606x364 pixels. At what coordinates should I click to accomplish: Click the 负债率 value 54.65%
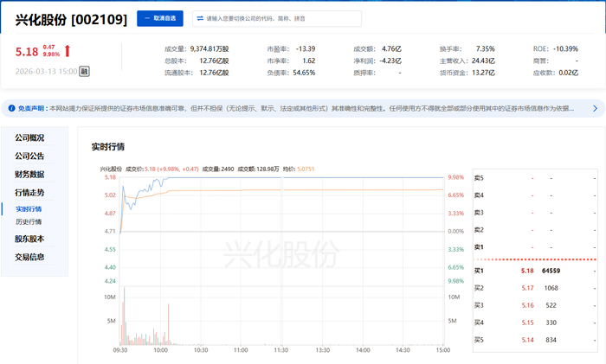pyautogui.click(x=304, y=73)
